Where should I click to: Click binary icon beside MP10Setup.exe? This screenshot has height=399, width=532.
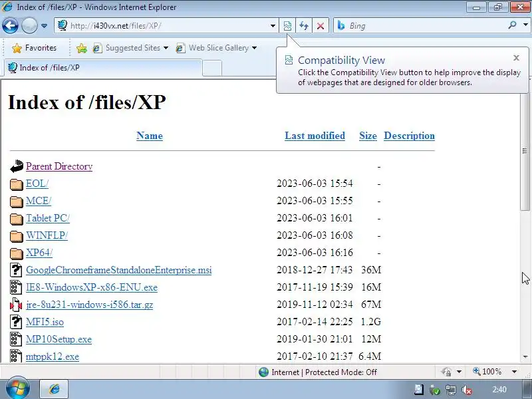pos(16,339)
